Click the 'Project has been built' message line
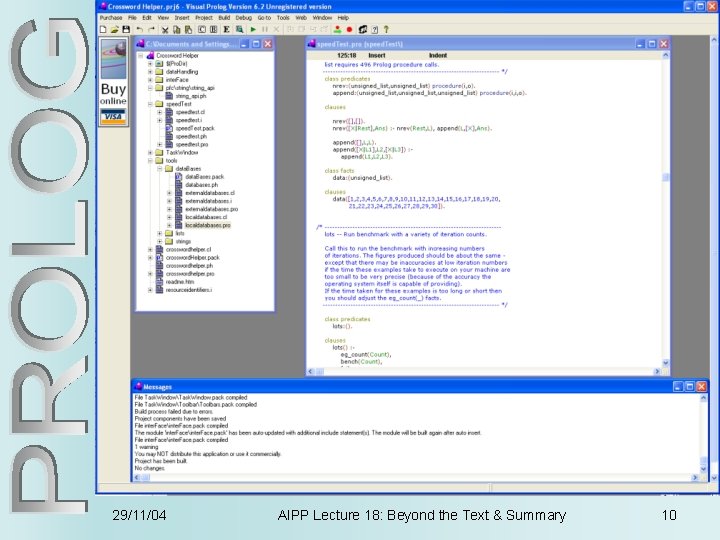This screenshot has width=720, height=540. 161,461
